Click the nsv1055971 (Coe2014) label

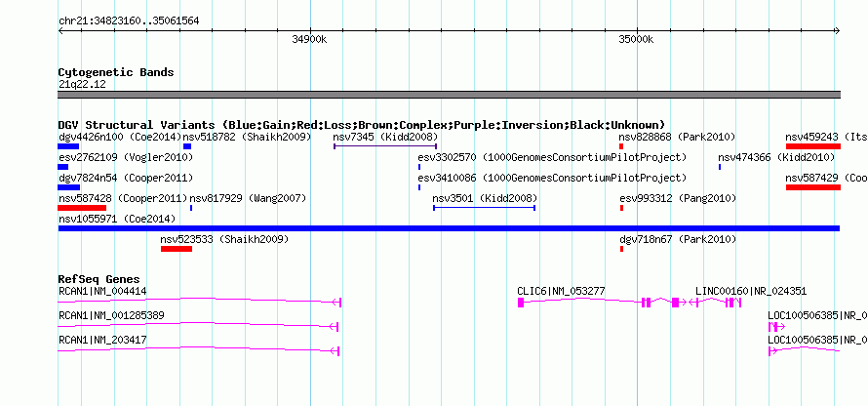point(117,219)
